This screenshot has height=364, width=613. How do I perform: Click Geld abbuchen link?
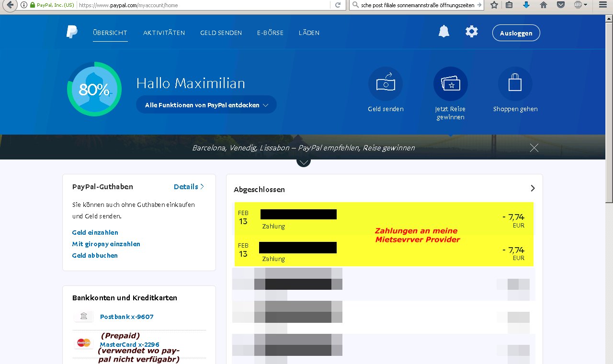click(95, 255)
